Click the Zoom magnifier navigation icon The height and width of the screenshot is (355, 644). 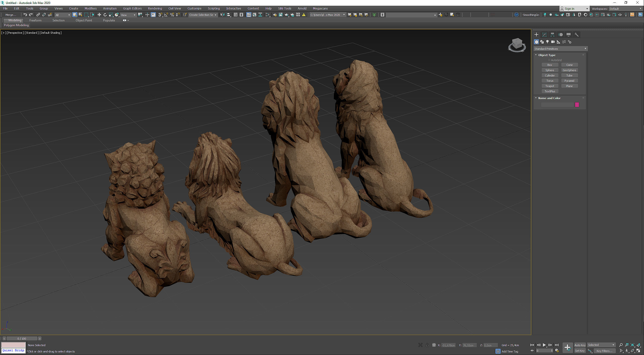[x=621, y=345]
